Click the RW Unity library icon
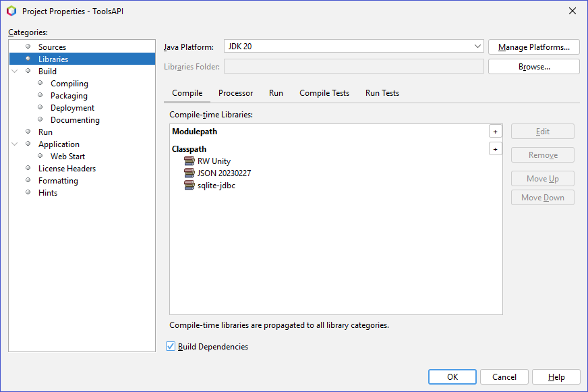This screenshot has width=588, height=392. pyautogui.click(x=189, y=161)
